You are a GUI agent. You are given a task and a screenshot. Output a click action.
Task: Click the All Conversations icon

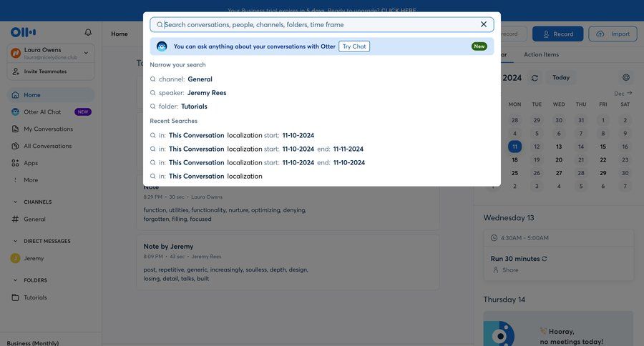click(x=15, y=146)
